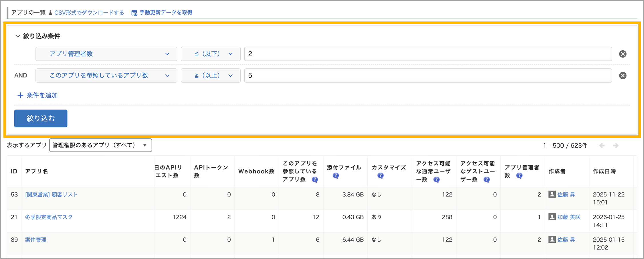Go to next page arrow
This screenshot has height=259, width=644.
point(616,146)
